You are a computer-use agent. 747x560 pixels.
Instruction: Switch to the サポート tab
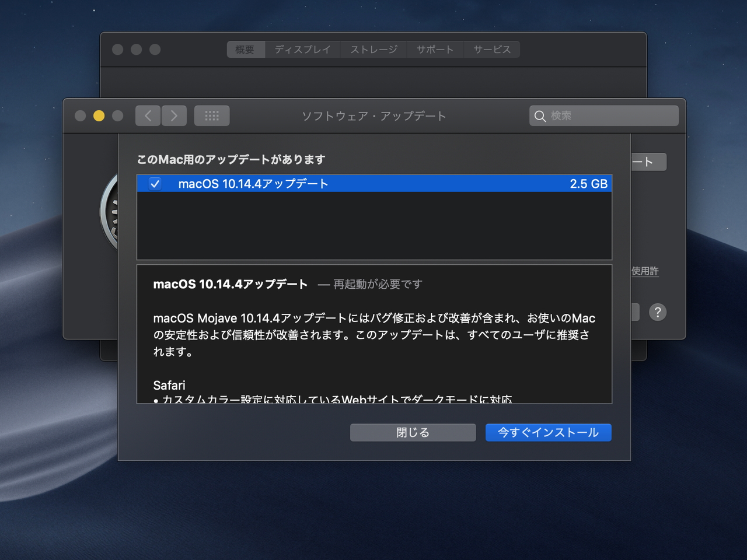(x=435, y=50)
